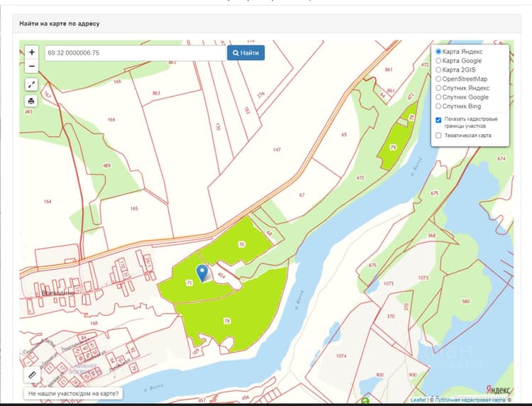Image resolution: width=532 pixels, height=406 pixels.
Task: Click 'Найти на карте по адресу' heading
Action: point(60,23)
